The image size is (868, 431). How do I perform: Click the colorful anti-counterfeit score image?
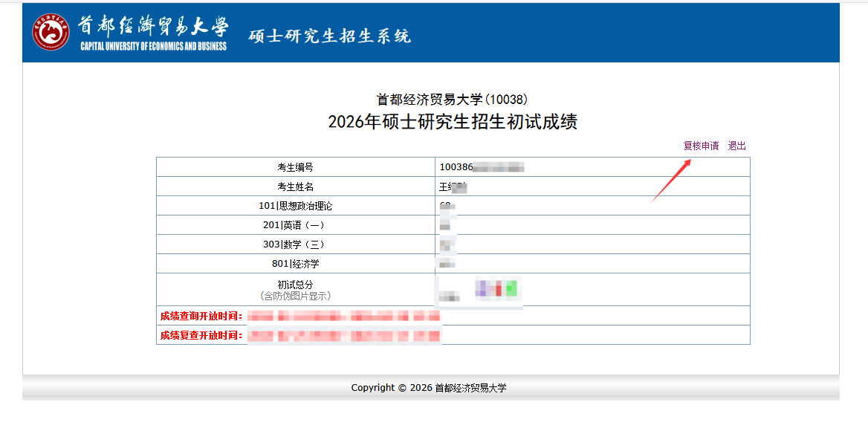(x=497, y=288)
